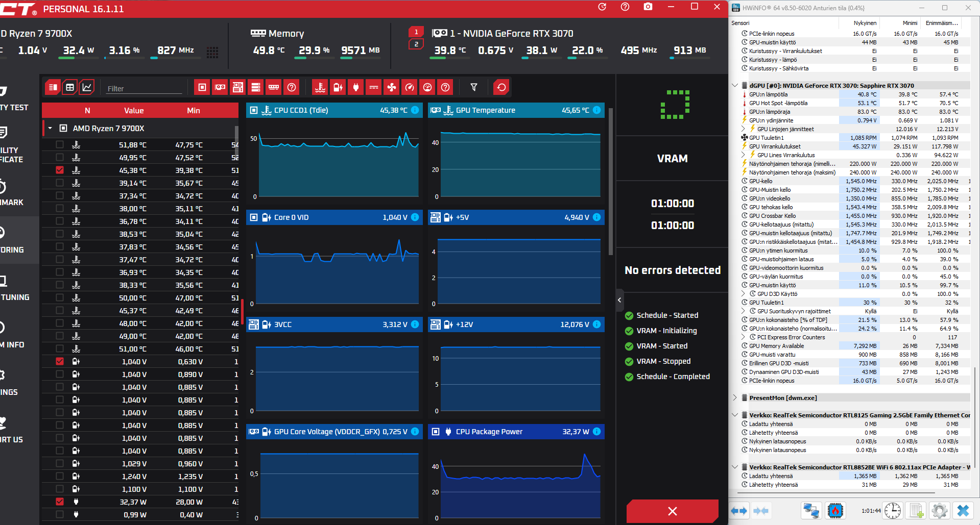Start HWiNFO logging with the sheet icon
The width and height of the screenshot is (980, 525).
pyautogui.click(x=916, y=511)
